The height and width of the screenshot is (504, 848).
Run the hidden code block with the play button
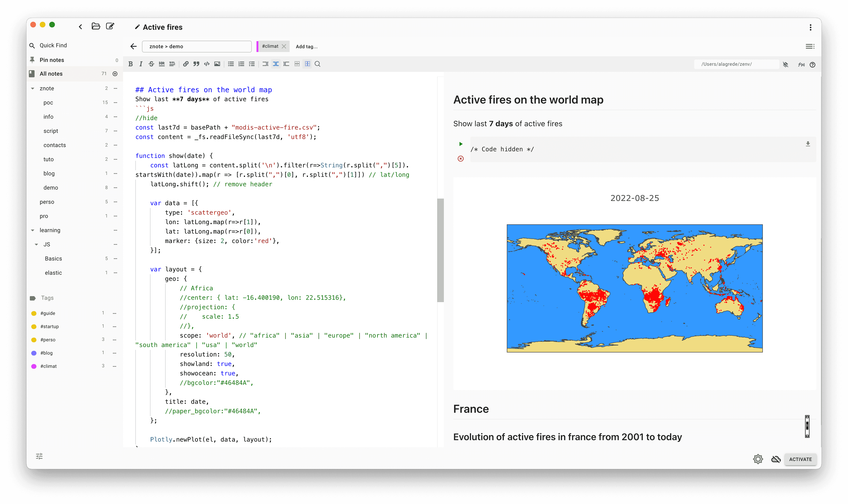pyautogui.click(x=461, y=144)
